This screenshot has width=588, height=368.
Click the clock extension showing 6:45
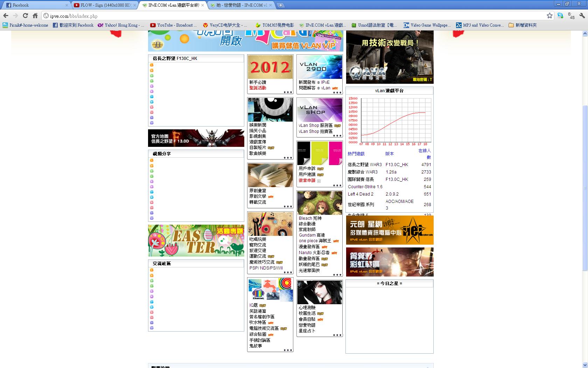coord(571,16)
